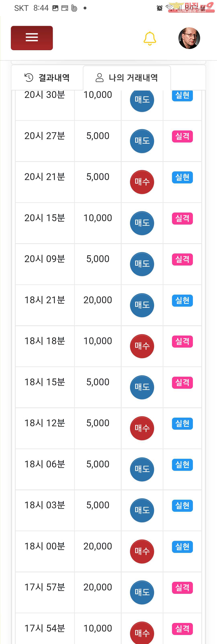
Task: Tap the alarm icon in status bar
Action: click(x=159, y=8)
